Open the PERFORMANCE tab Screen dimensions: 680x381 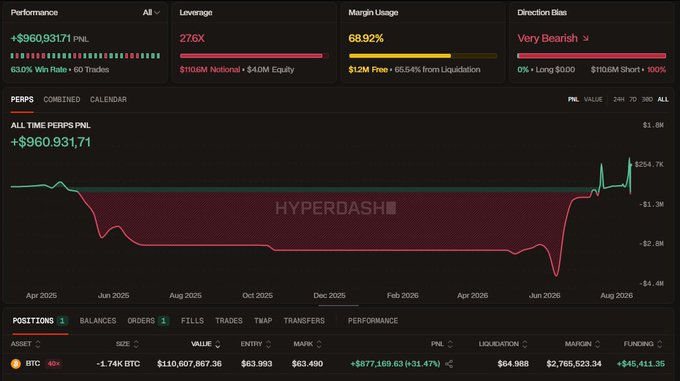point(373,321)
